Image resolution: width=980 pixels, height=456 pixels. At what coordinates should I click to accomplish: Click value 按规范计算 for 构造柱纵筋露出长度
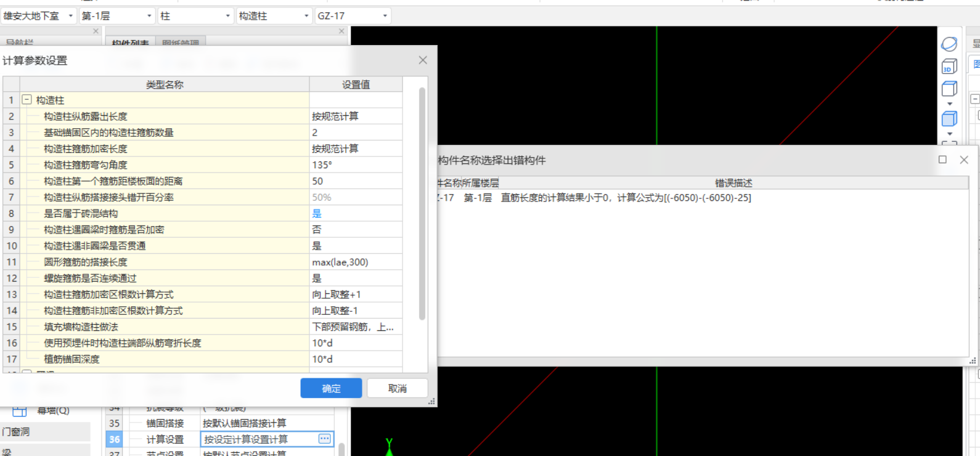tap(356, 116)
